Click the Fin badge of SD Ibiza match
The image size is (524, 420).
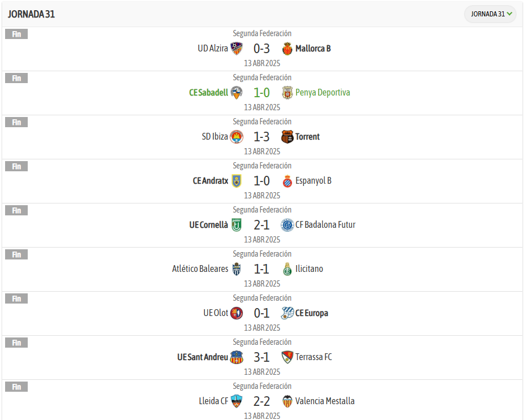coord(16,122)
